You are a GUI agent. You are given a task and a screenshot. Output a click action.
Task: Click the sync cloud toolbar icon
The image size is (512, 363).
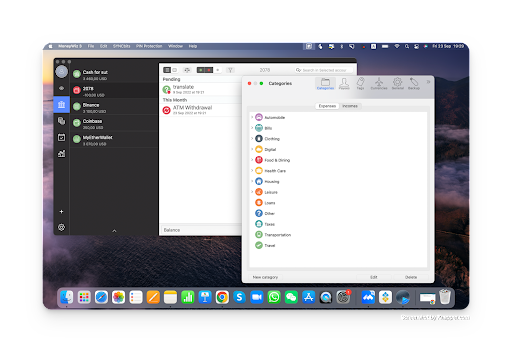coord(187,70)
